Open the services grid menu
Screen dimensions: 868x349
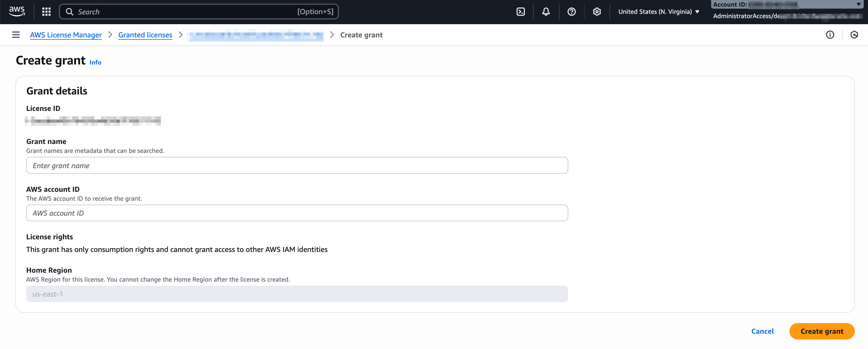(46, 12)
